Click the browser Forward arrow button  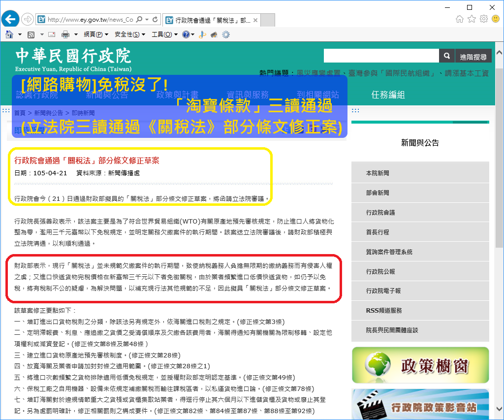click(28, 19)
